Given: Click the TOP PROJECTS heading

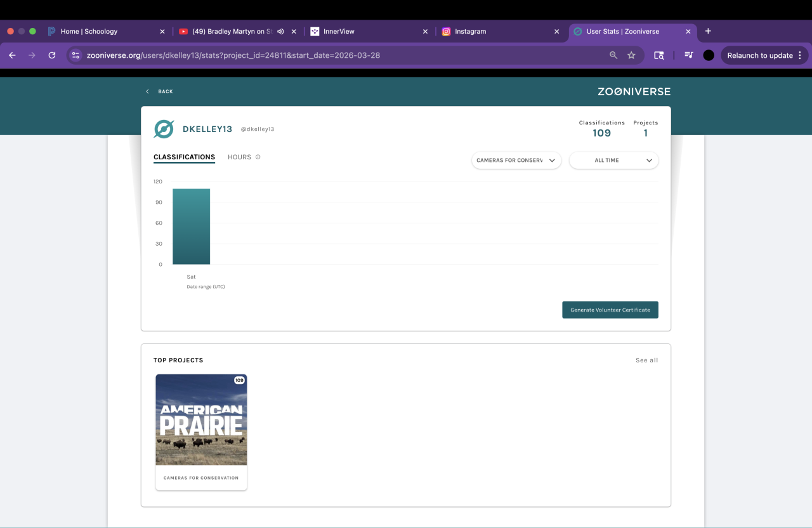Looking at the screenshot, I should tap(178, 360).
